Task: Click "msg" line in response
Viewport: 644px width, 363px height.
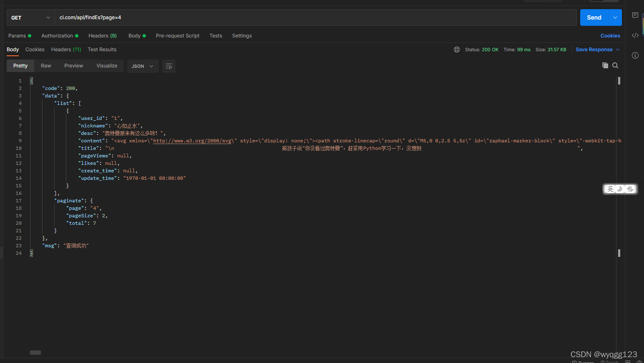Action: click(65, 246)
